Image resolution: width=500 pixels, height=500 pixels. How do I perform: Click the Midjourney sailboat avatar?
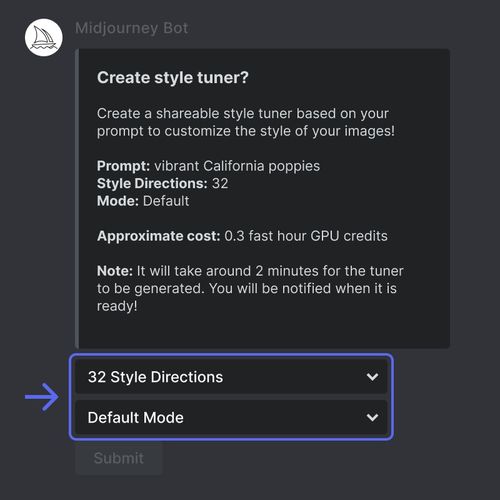[x=44, y=37]
